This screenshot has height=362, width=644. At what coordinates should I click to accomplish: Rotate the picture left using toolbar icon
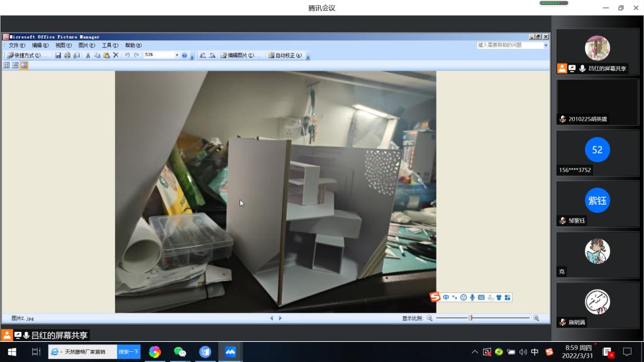(203, 55)
